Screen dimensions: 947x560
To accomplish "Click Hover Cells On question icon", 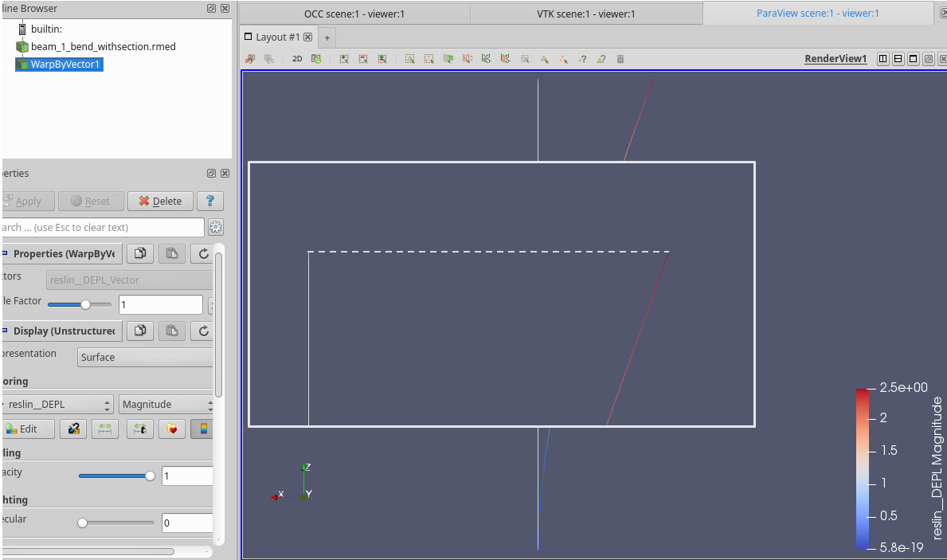I will coord(601,59).
